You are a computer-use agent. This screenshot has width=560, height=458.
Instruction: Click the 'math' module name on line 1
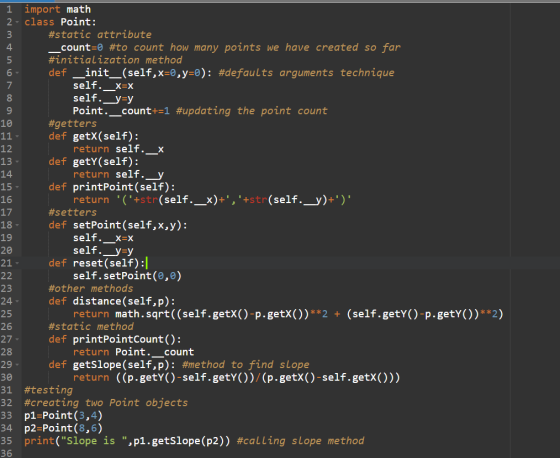79,9
